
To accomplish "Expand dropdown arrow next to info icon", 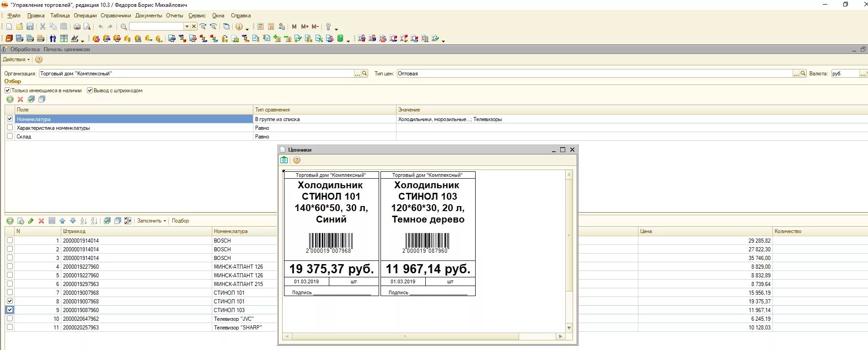I will pos(247,29).
